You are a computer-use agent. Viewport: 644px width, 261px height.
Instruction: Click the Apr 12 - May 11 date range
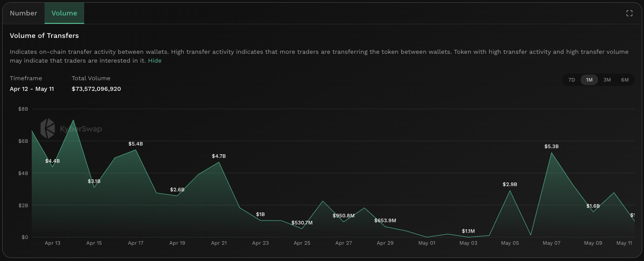click(32, 89)
